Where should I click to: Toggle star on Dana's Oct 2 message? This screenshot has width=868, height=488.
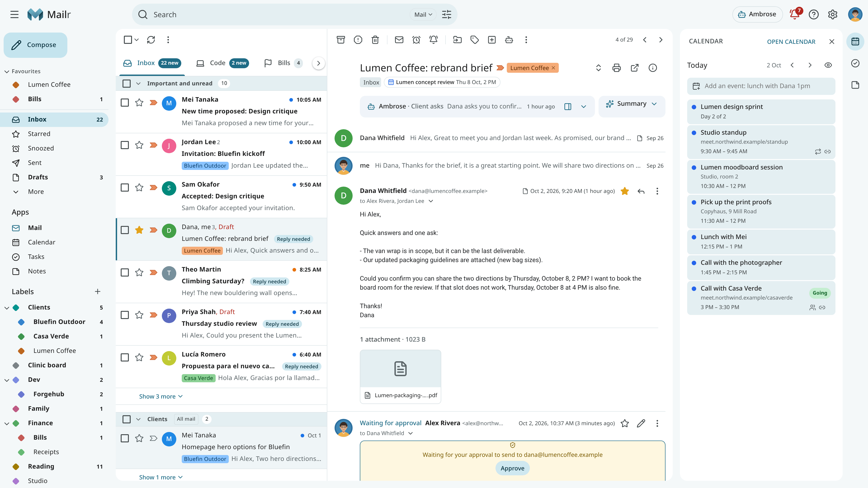[x=624, y=191]
